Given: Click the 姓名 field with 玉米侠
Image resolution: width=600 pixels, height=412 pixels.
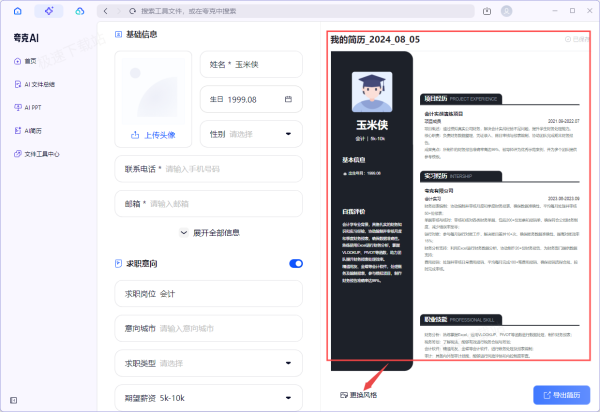Looking at the screenshot, I should point(251,64).
